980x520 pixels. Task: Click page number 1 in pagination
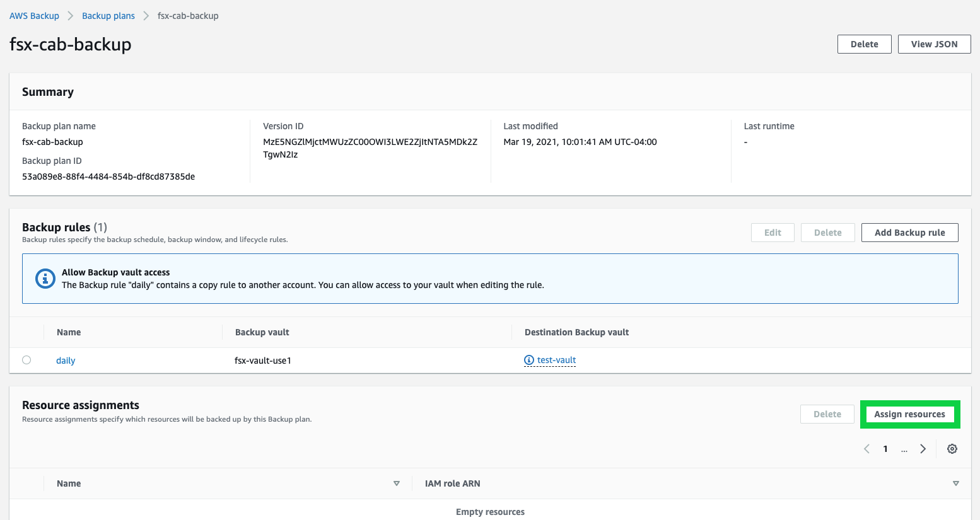(885, 448)
